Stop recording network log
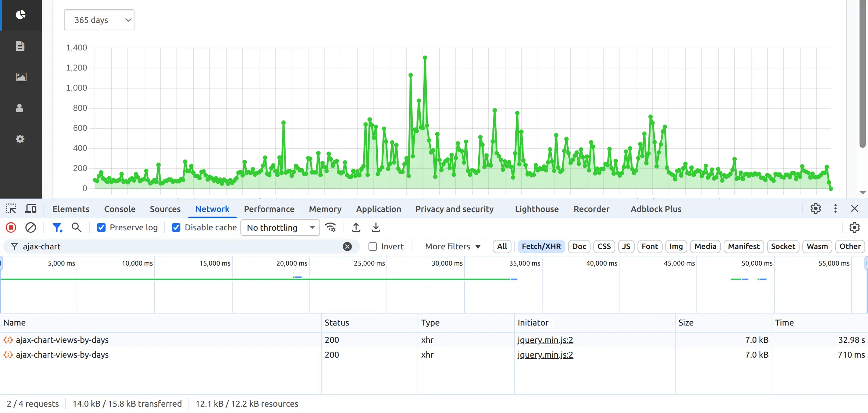Image resolution: width=868 pixels, height=413 pixels. (x=11, y=227)
